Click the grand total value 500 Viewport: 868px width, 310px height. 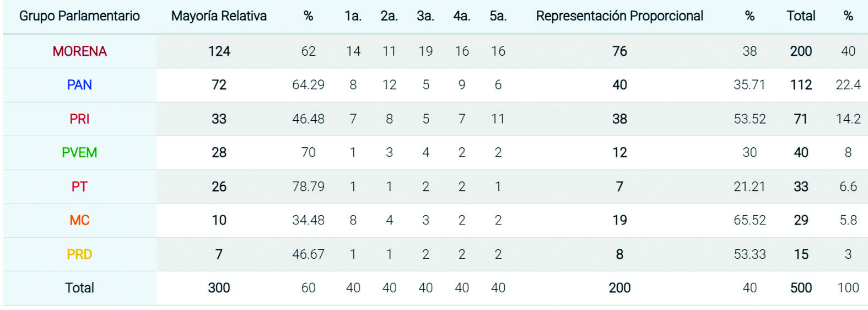coord(801,288)
